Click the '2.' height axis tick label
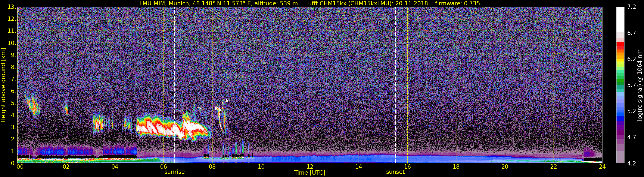The width and height of the screenshot is (644, 177). (13, 139)
